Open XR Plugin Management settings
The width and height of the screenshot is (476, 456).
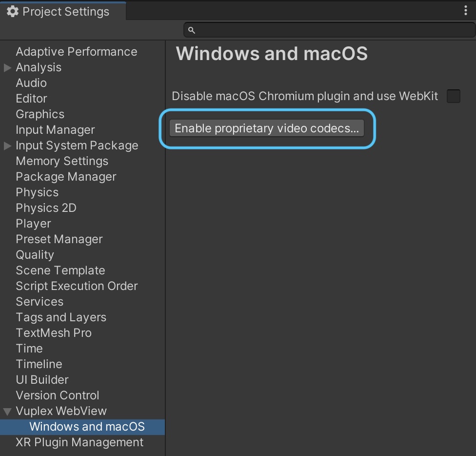[x=79, y=442]
